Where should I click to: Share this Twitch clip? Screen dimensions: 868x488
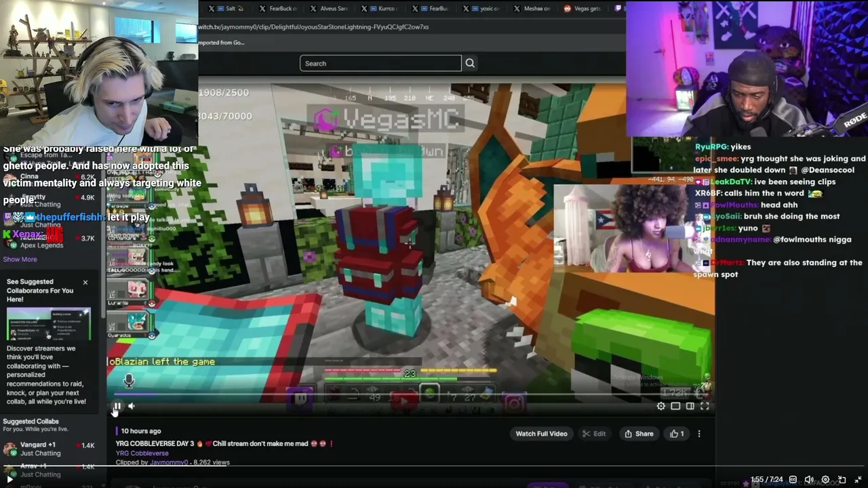tap(639, 434)
